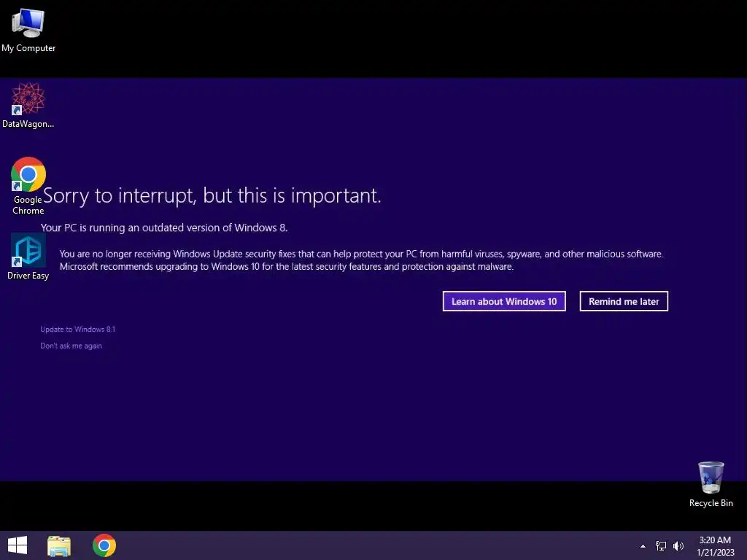Open the Google Chrome desktop shortcut
Image resolution: width=747 pixels, height=560 pixels.
pos(28,186)
